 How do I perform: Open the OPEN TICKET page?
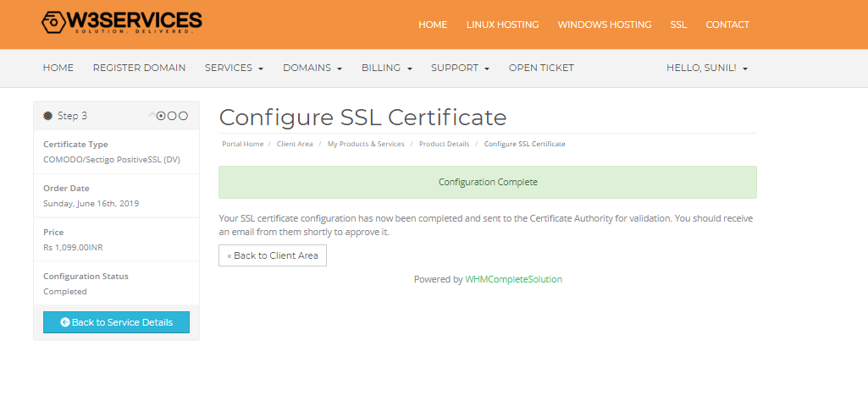[541, 68]
